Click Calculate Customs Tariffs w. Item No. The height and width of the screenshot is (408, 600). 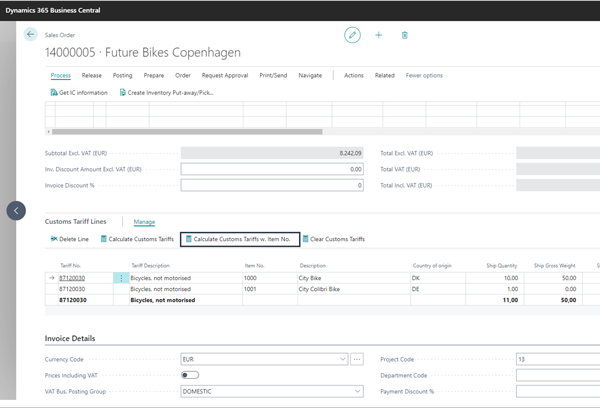point(240,239)
